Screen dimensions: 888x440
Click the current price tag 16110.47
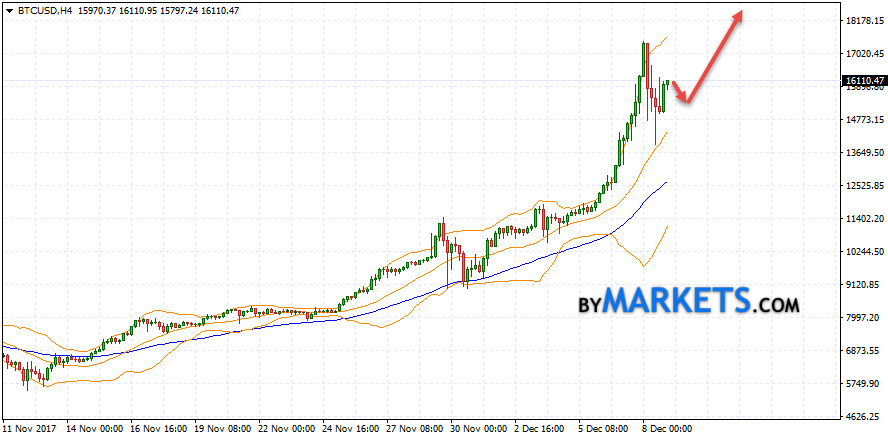pyautogui.click(x=862, y=81)
